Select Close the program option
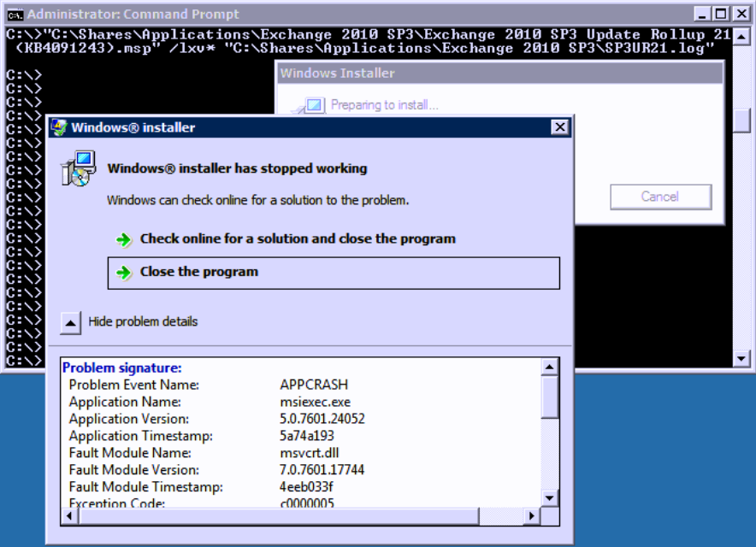This screenshot has width=756, height=547. click(334, 273)
